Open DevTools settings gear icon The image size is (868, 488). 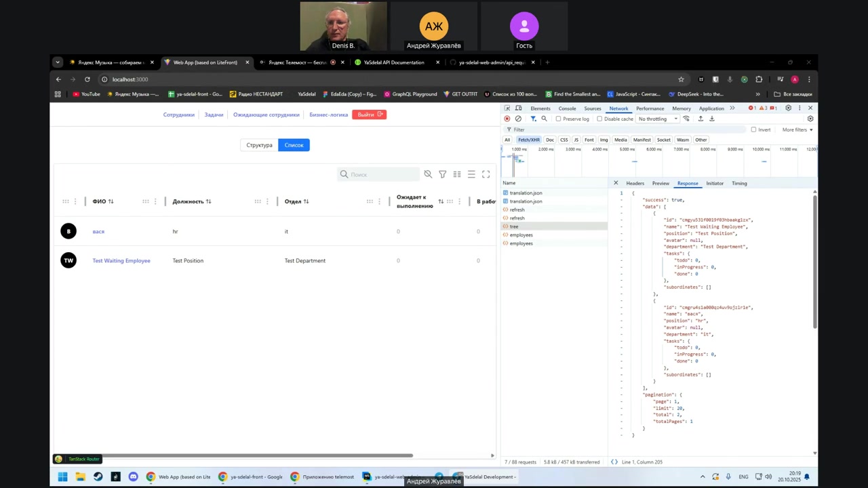[788, 108]
